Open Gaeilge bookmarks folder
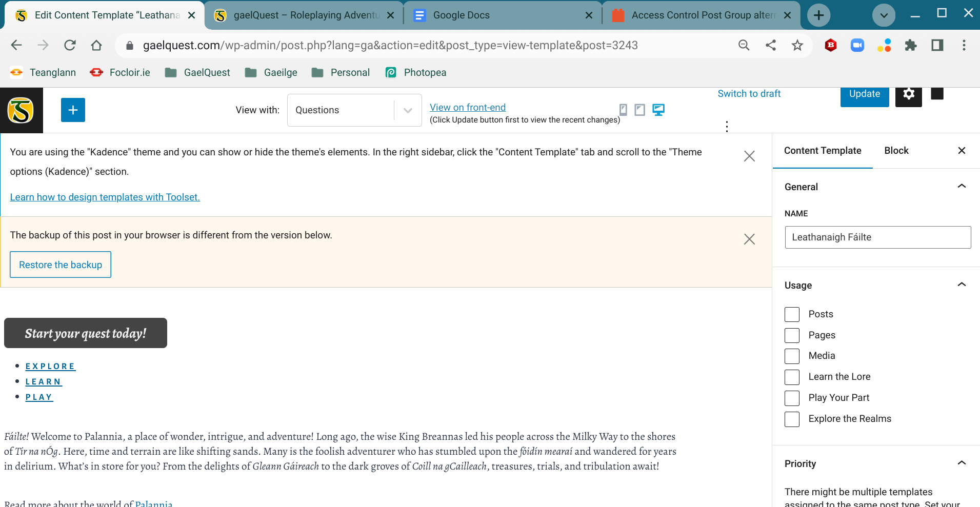Image resolution: width=980 pixels, height=507 pixels. coord(271,72)
